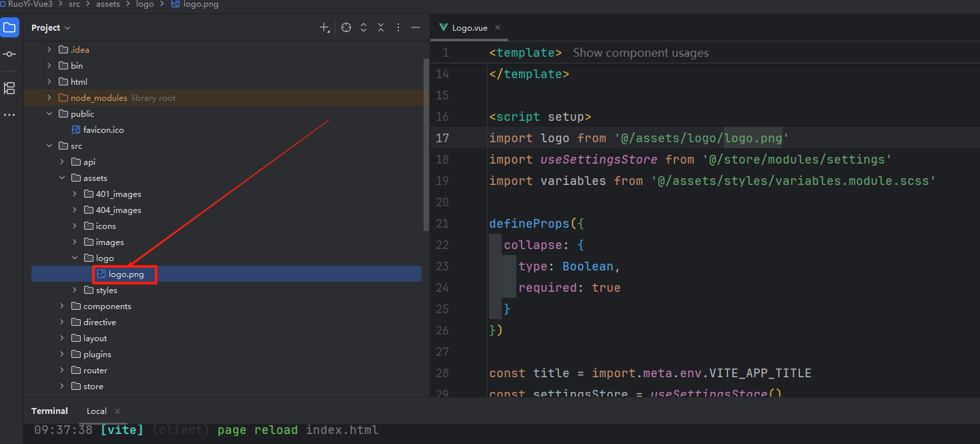Screen dimensions: 980x444
Task: Close the Logo.vue editor tab
Action: tap(498, 27)
